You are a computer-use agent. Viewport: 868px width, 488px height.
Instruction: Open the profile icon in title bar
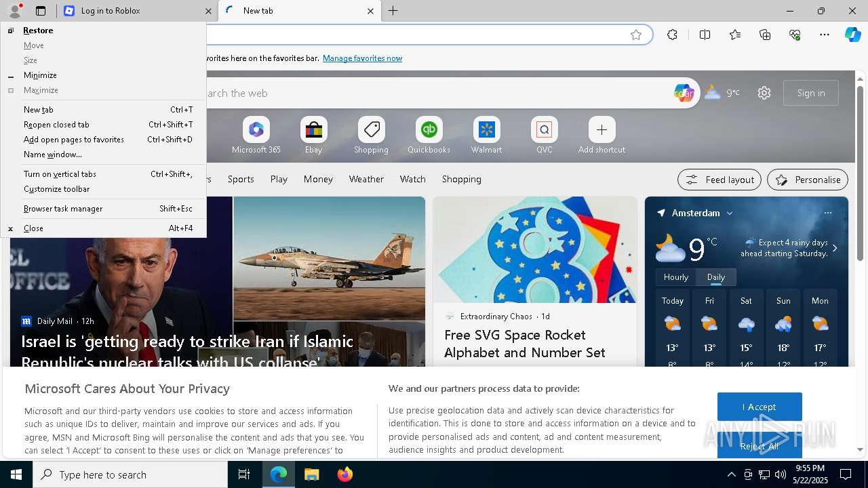tap(14, 11)
